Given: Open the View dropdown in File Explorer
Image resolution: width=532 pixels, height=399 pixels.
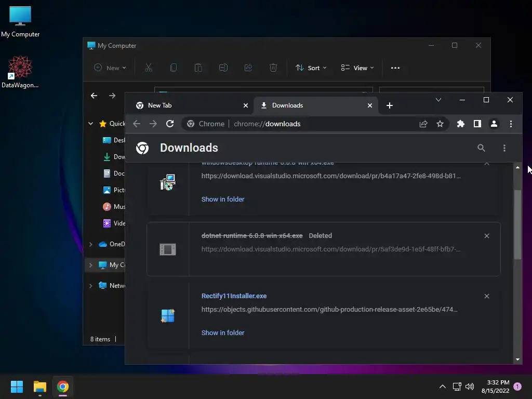Looking at the screenshot, I should pos(357,68).
